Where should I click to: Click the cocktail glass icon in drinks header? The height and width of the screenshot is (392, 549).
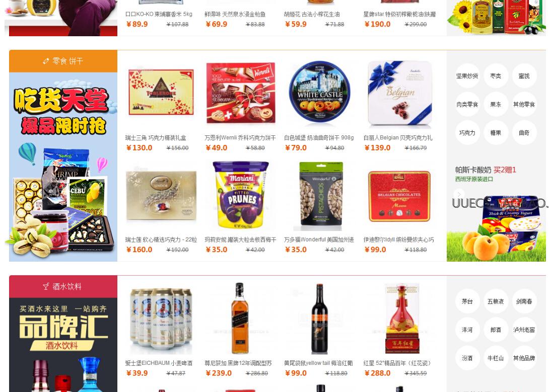[x=46, y=286]
